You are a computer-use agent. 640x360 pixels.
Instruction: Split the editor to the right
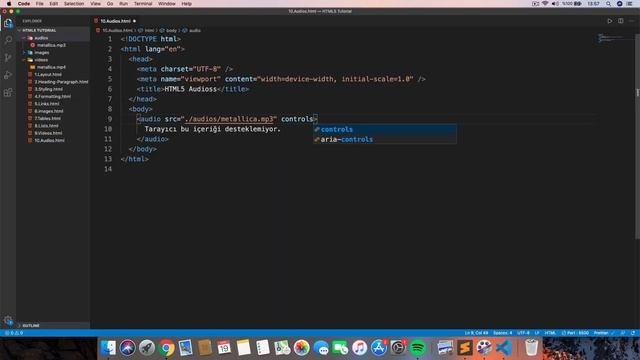pyautogui.click(x=620, y=21)
